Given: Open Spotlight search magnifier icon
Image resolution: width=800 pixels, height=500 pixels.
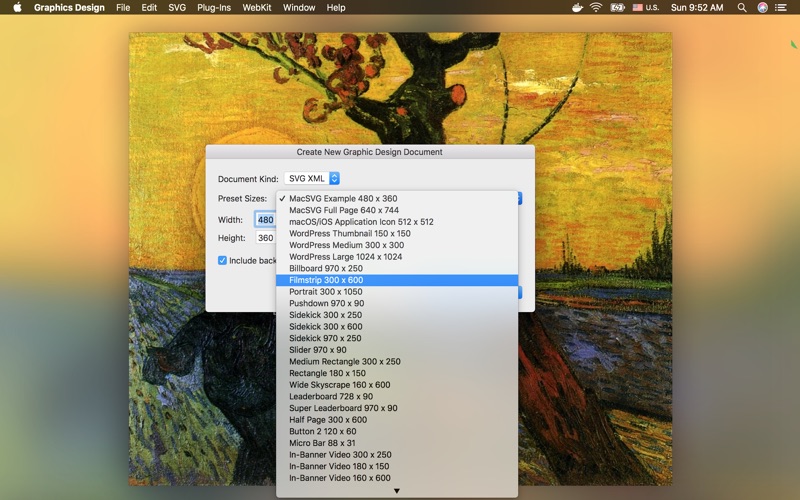Looking at the screenshot, I should click(x=742, y=7).
